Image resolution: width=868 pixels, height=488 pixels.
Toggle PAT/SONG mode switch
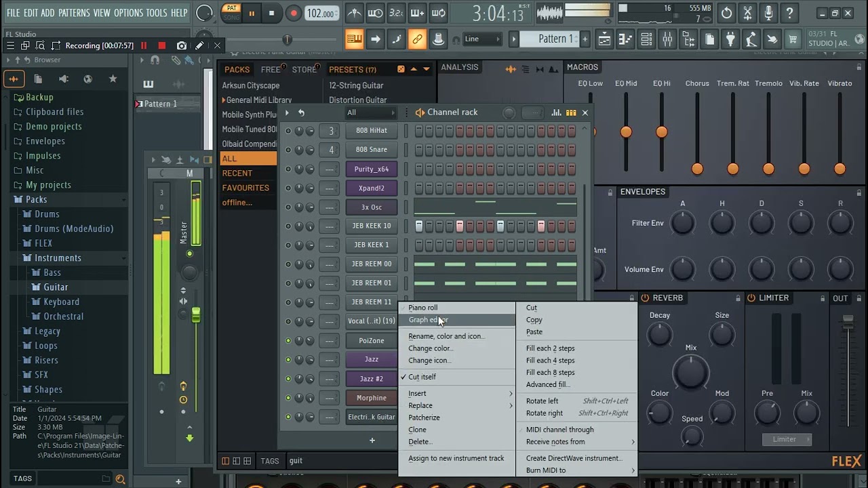pos(232,13)
